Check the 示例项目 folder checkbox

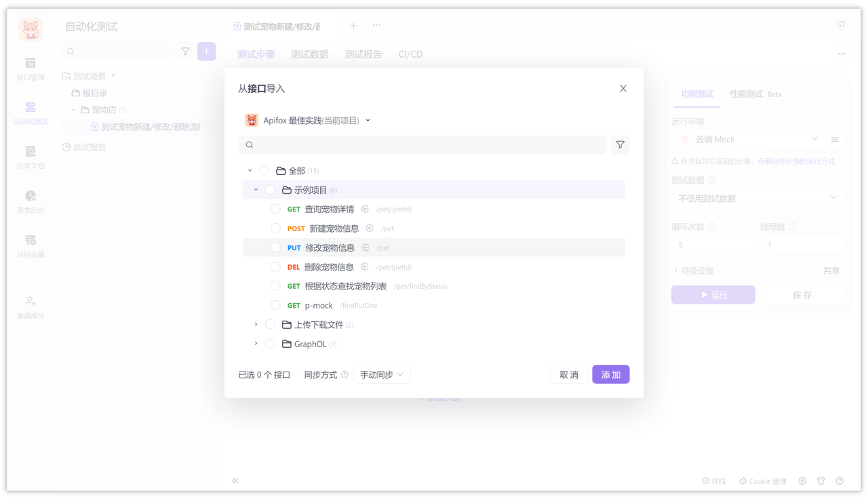click(270, 190)
